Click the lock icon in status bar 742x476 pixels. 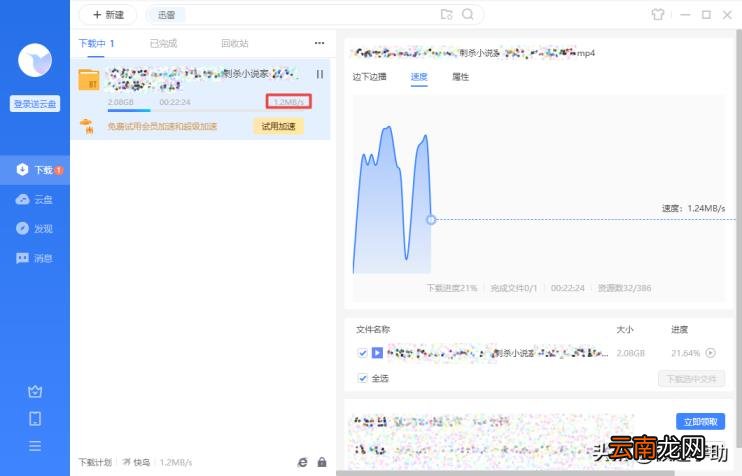(x=322, y=462)
